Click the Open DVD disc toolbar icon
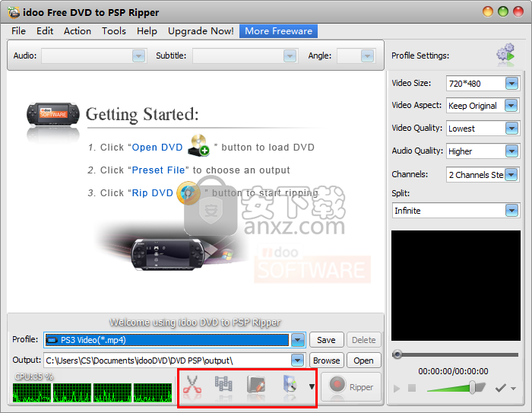Image resolution: width=532 pixels, height=413 pixels. [290, 385]
